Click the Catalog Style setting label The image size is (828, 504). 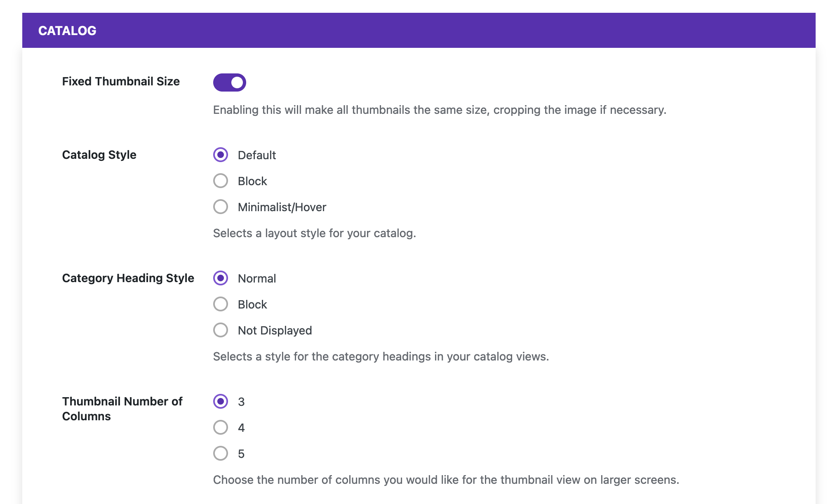tap(99, 155)
